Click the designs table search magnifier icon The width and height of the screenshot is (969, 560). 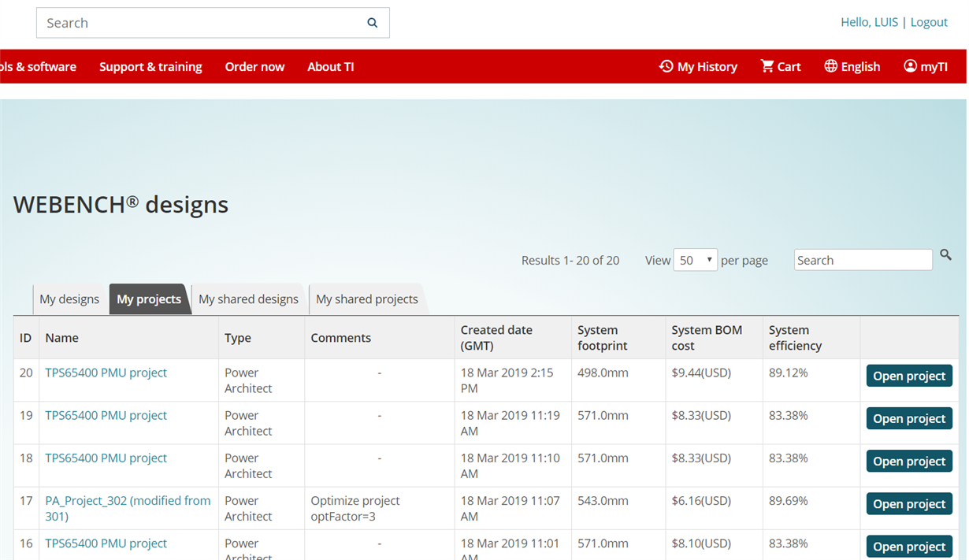(946, 255)
